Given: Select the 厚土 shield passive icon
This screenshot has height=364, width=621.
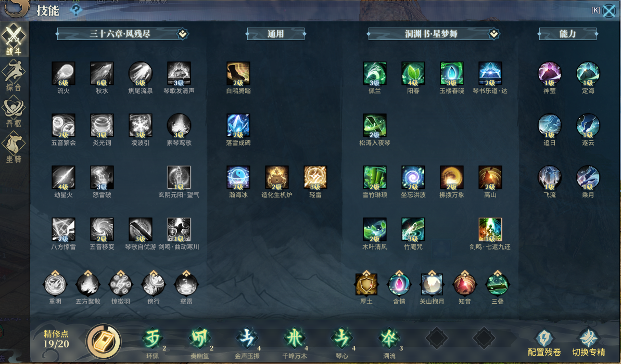Looking at the screenshot, I should pos(366,284).
